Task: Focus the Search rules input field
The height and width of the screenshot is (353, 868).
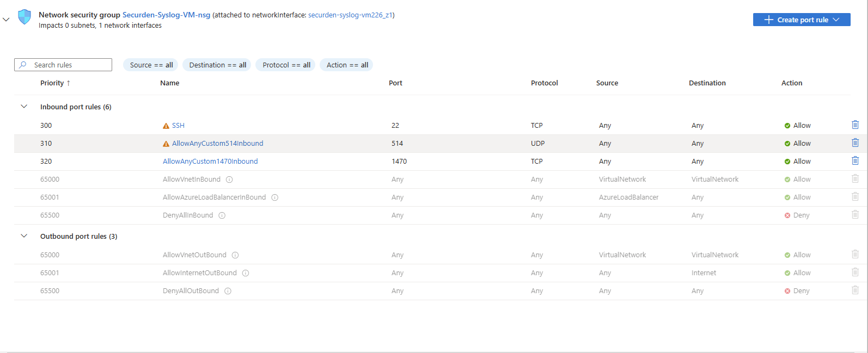Action: click(x=63, y=65)
